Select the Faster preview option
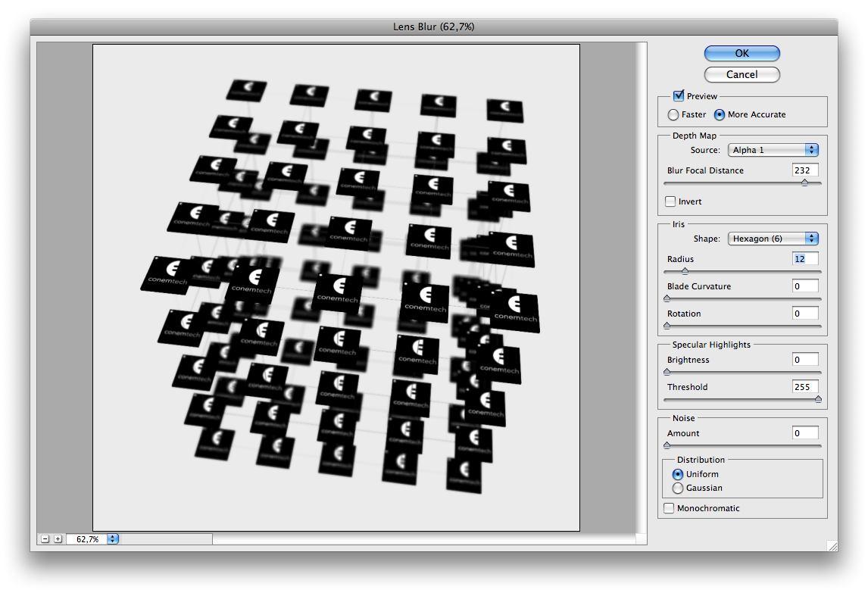 point(673,114)
